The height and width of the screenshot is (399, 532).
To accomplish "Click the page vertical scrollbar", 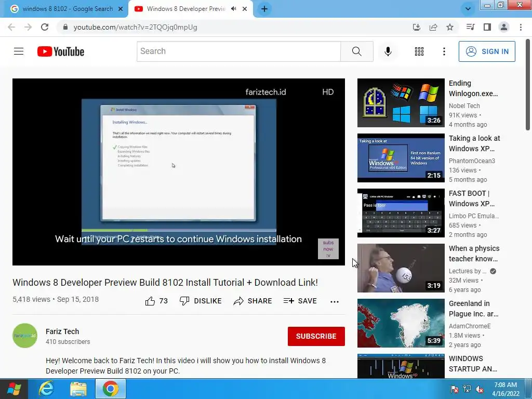I will [x=528, y=84].
